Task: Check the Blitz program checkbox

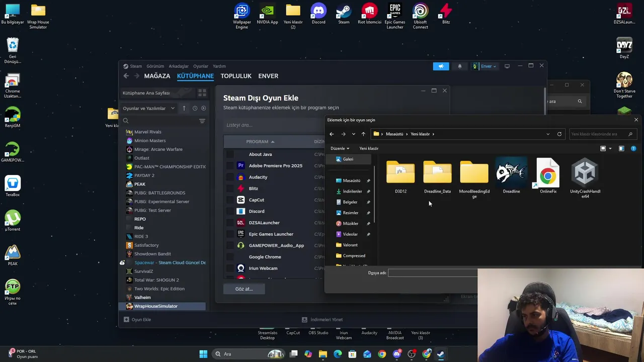Action: (x=230, y=189)
